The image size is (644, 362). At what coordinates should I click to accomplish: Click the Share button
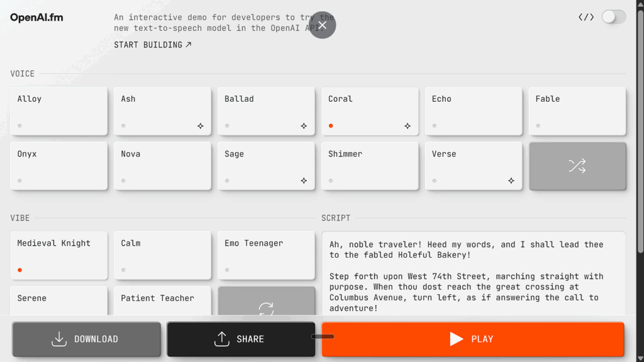point(241,339)
